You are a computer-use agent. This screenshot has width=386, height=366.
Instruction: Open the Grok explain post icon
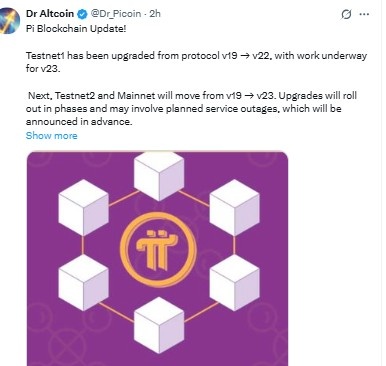[346, 14]
